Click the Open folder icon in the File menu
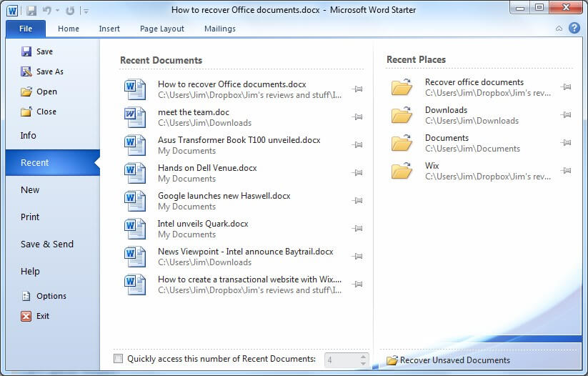588x376 pixels. [x=26, y=91]
